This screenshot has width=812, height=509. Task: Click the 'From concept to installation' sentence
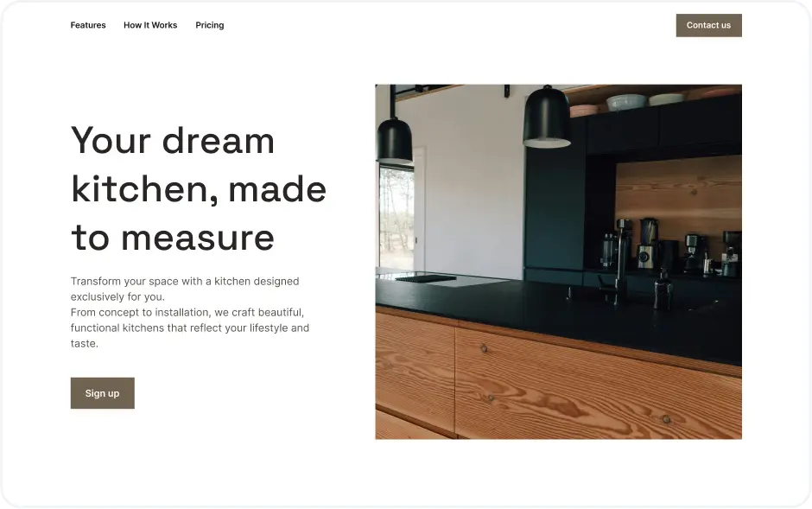pos(189,328)
